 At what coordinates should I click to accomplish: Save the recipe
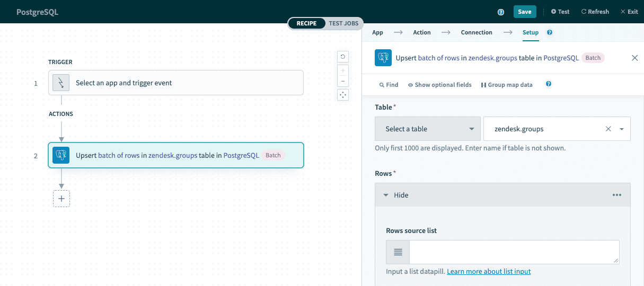point(524,12)
